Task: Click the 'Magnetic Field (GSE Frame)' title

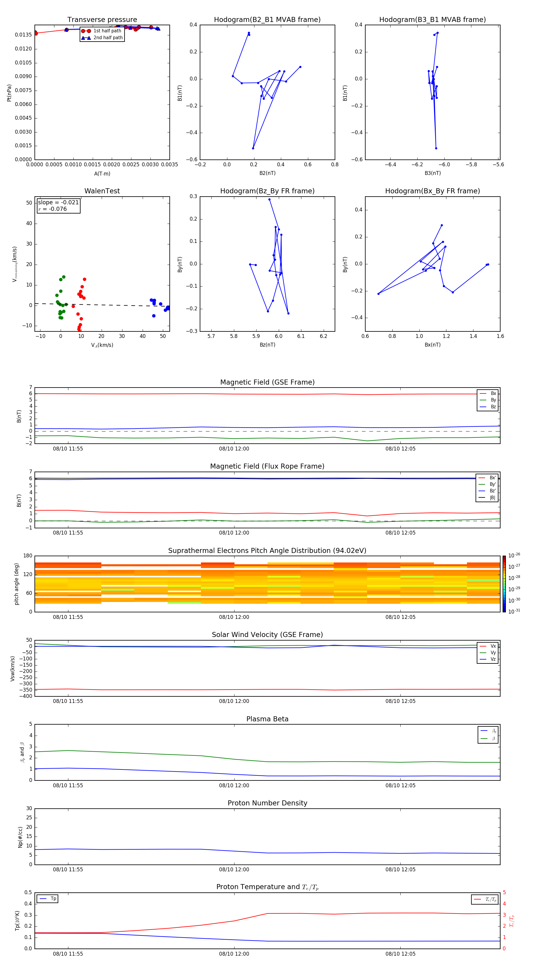Action: 267,382
